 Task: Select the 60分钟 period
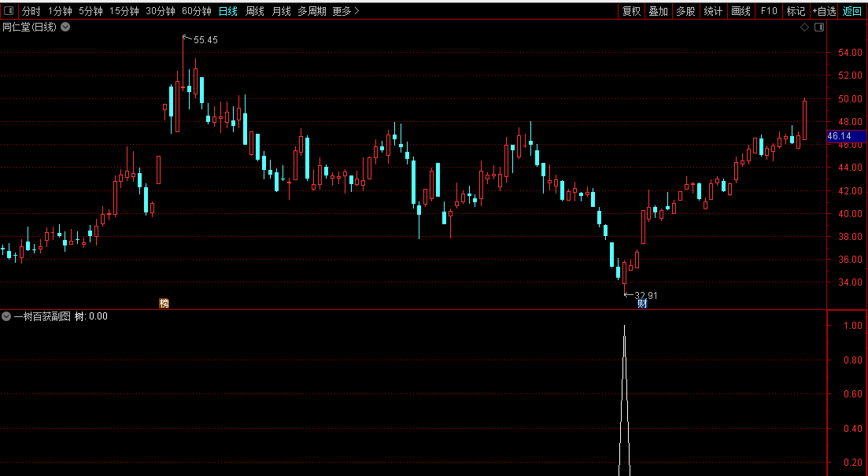pos(197,11)
